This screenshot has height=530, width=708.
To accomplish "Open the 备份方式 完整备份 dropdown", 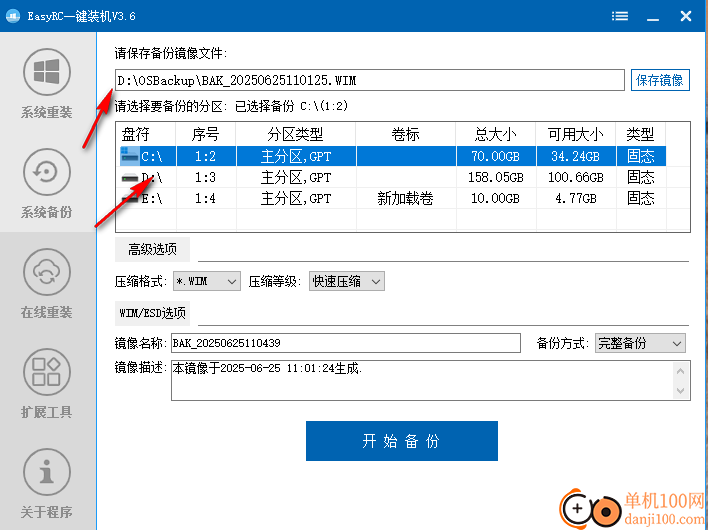I will (640, 343).
